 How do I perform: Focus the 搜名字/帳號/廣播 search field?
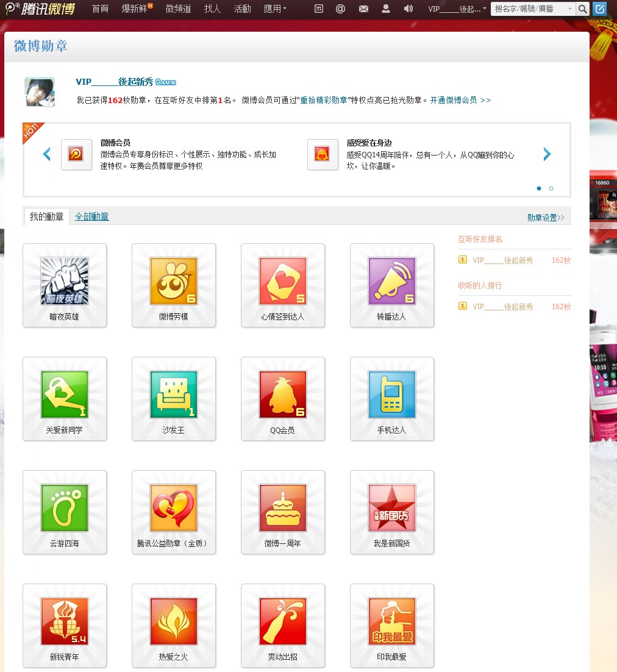click(529, 9)
